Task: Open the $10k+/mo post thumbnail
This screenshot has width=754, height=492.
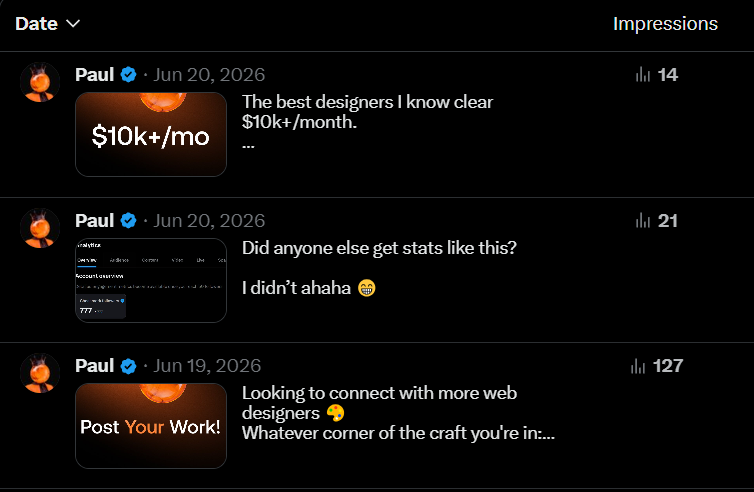Action: tap(151, 134)
